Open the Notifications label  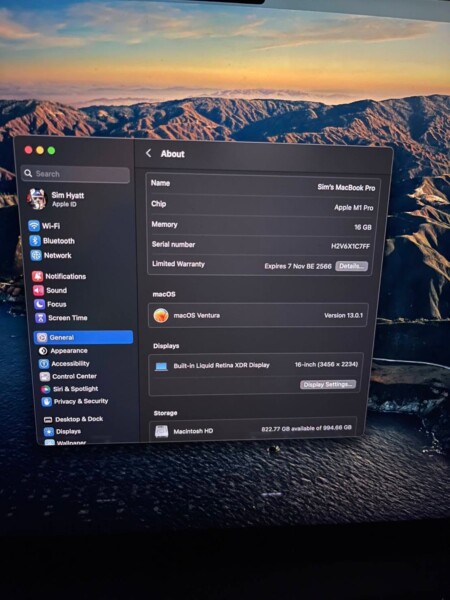[66, 276]
